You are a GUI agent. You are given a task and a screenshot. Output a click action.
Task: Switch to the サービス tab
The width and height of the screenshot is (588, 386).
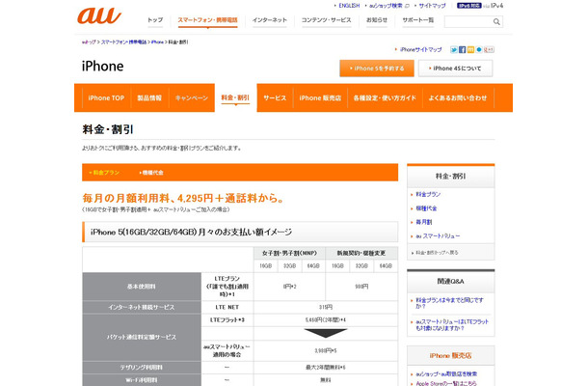point(275,98)
